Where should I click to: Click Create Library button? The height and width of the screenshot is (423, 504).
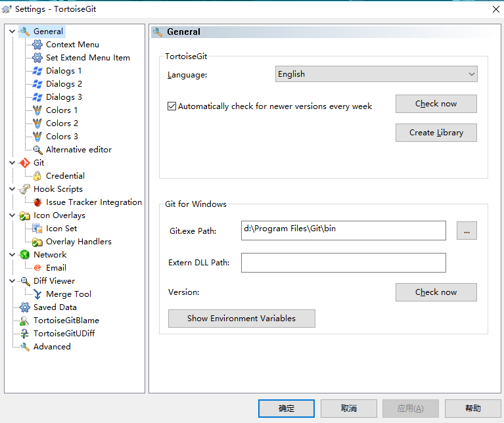pos(436,133)
